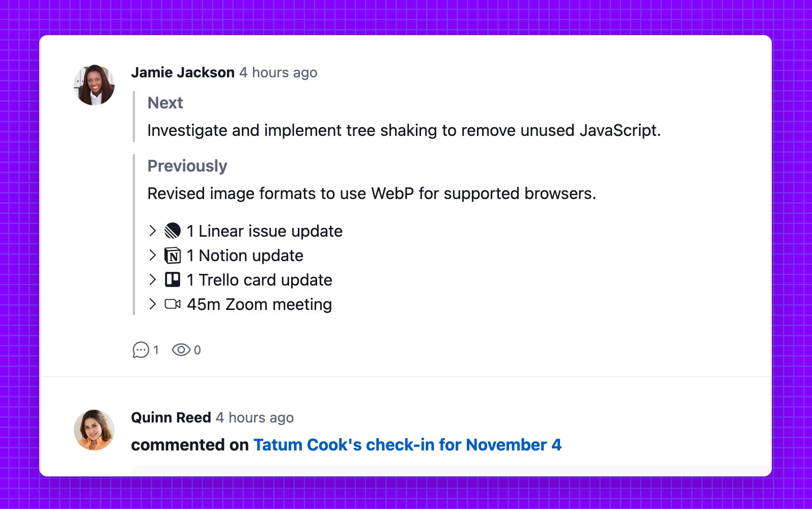Expand the Linear issue update details
The image size is (812, 509).
(x=153, y=231)
